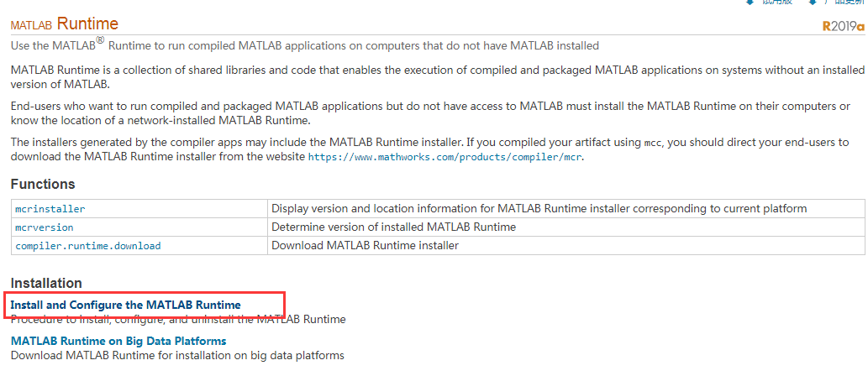
Task: Click the mcrinstaller description table cell
Action: tap(539, 208)
